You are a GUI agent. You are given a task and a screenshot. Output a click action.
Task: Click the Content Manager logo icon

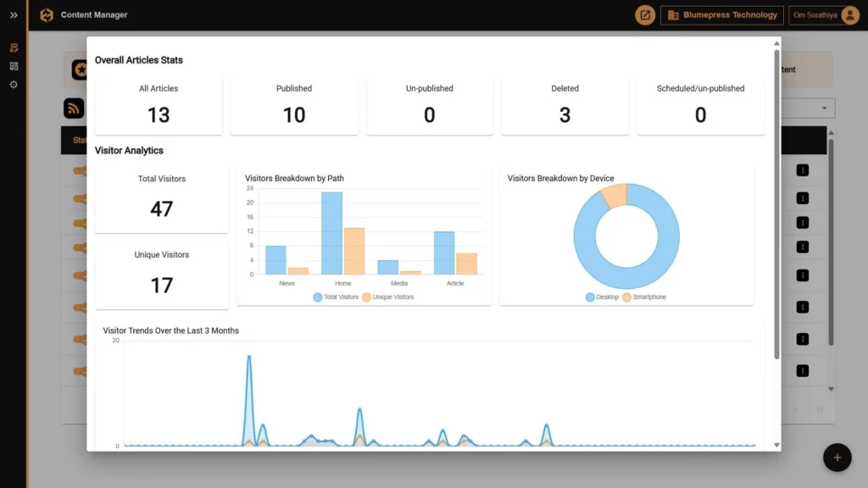pos(47,14)
